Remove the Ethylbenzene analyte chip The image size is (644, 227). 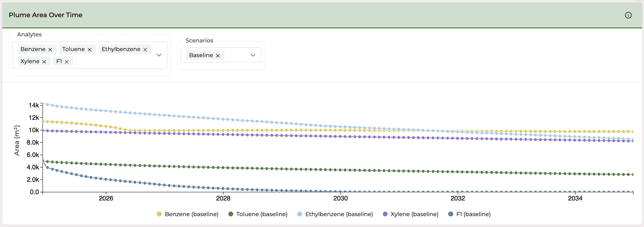(x=145, y=50)
